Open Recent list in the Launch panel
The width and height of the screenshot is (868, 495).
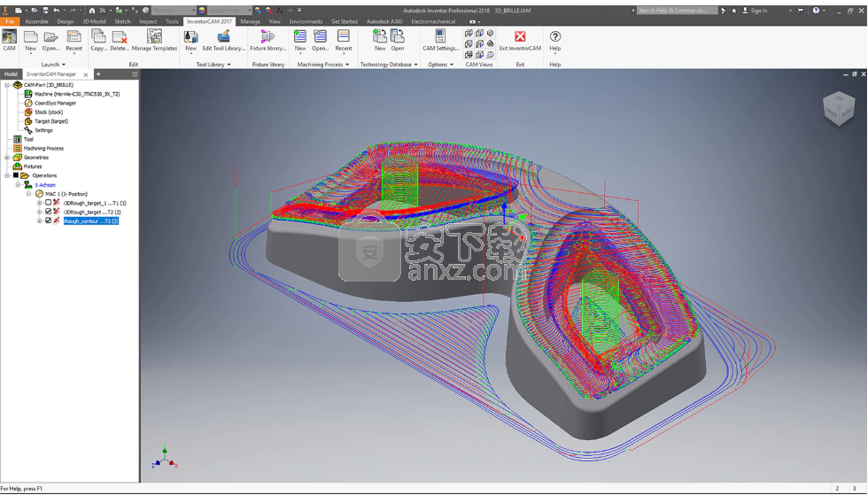coord(74,41)
